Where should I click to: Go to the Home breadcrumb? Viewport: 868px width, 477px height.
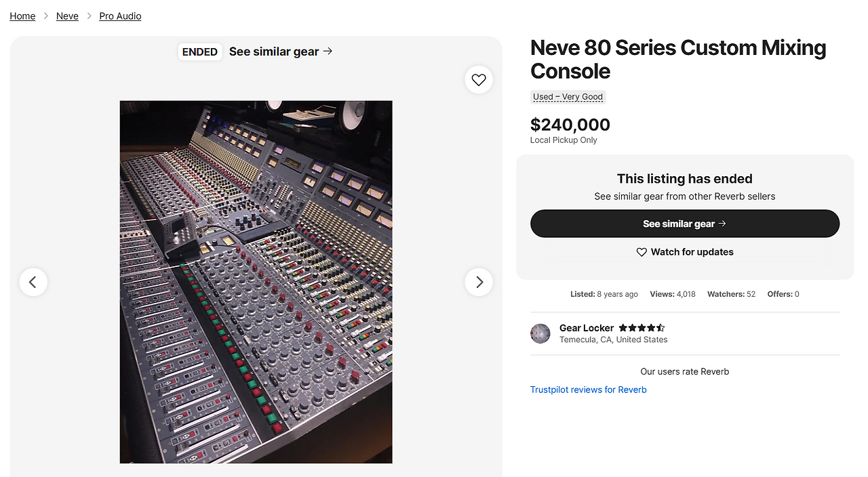point(22,16)
